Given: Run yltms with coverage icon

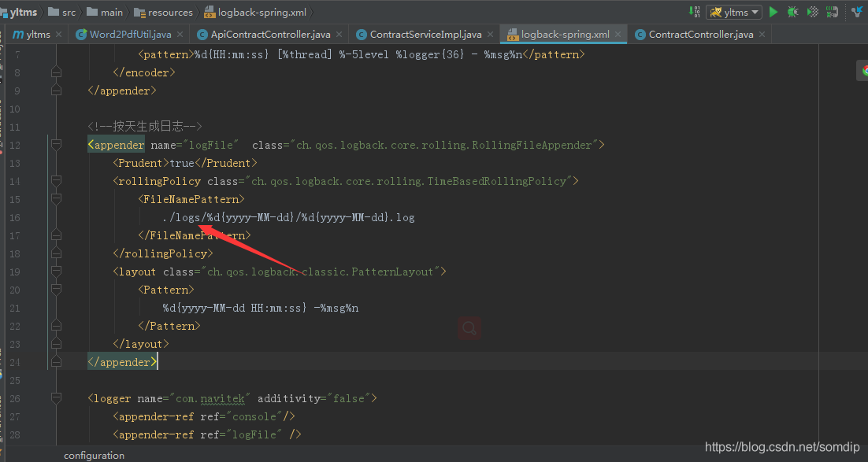Looking at the screenshot, I should tap(812, 12).
